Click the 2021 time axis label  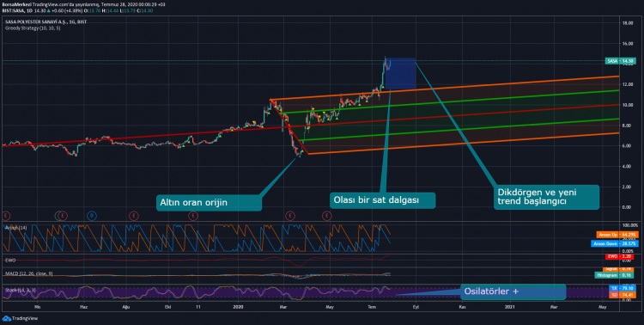510,307
